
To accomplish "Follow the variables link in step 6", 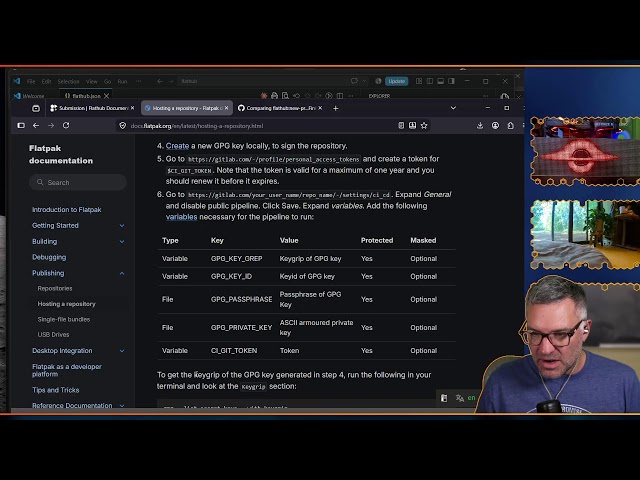I will 181,217.
